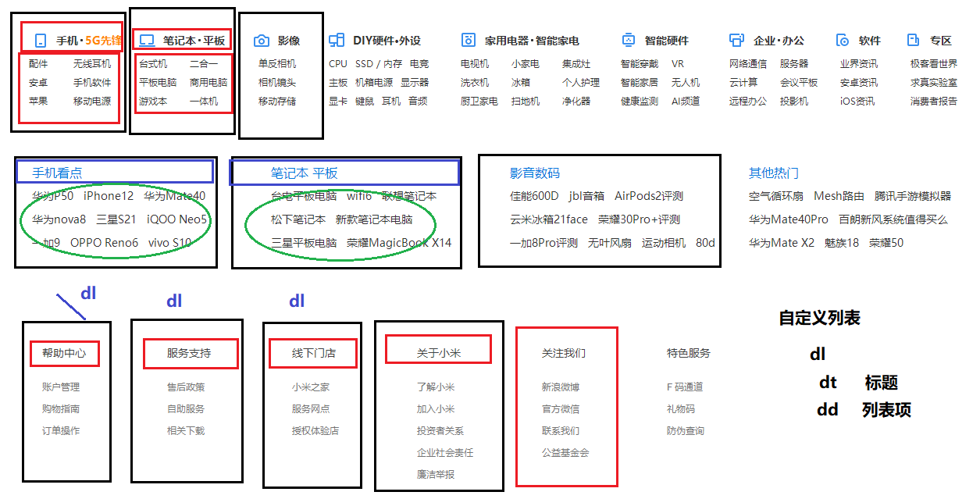980x499 pixels.
Task: Select the OPPO Reno6 link
Action: tap(104, 243)
